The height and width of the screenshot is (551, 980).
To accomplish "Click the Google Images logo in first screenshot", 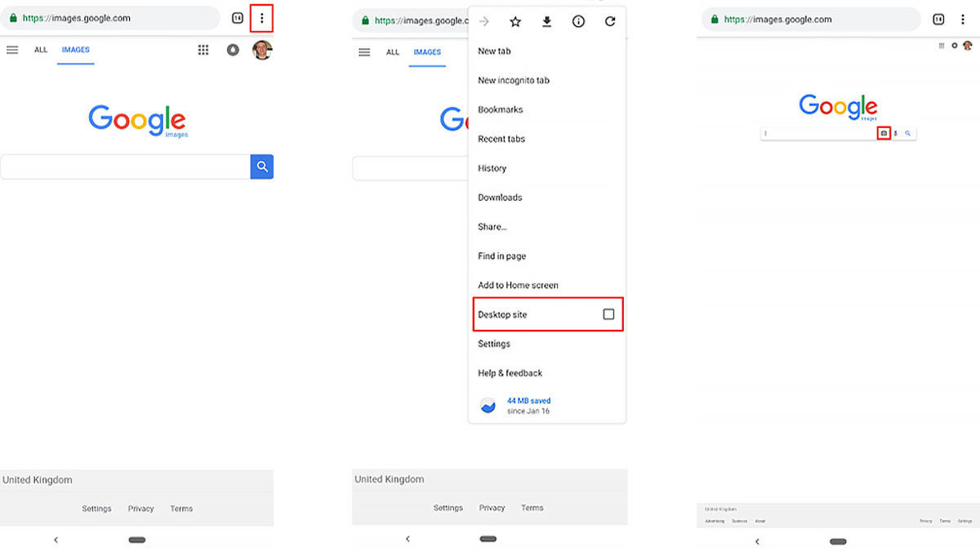I will pos(137,120).
